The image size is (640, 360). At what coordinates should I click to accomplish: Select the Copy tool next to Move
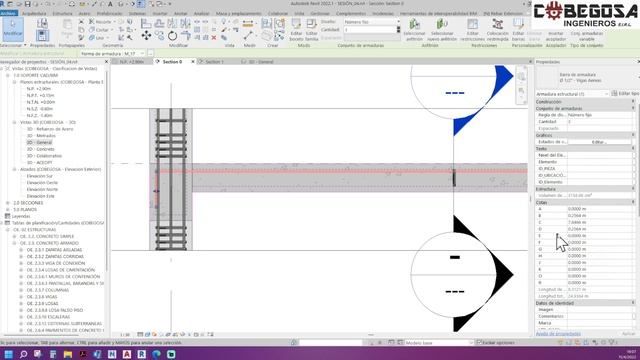(x=159, y=36)
